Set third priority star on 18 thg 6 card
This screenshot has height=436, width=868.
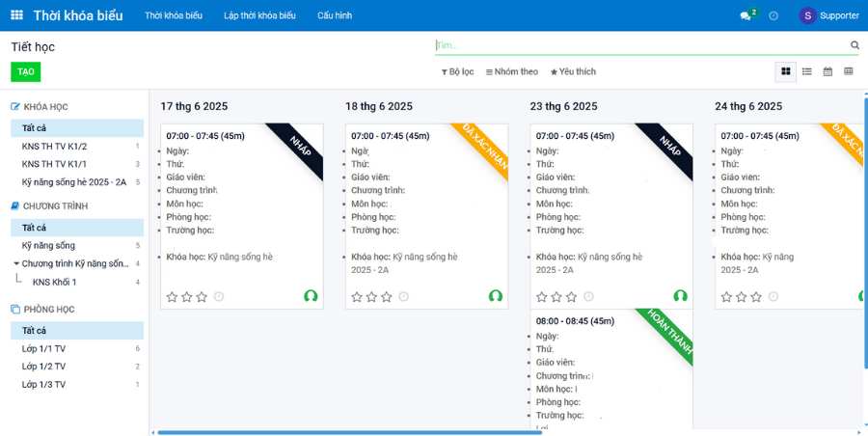pos(387,297)
